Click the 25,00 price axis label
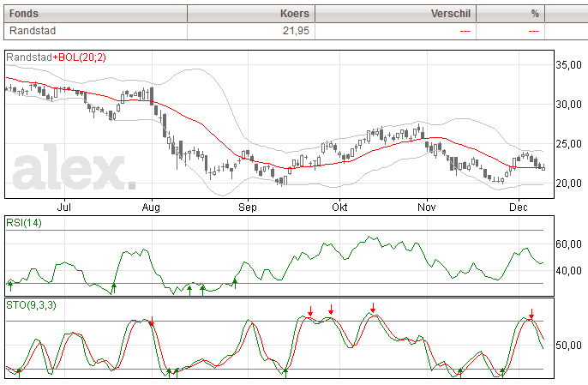This screenshot has height=385, width=588. pyautogui.click(x=568, y=144)
